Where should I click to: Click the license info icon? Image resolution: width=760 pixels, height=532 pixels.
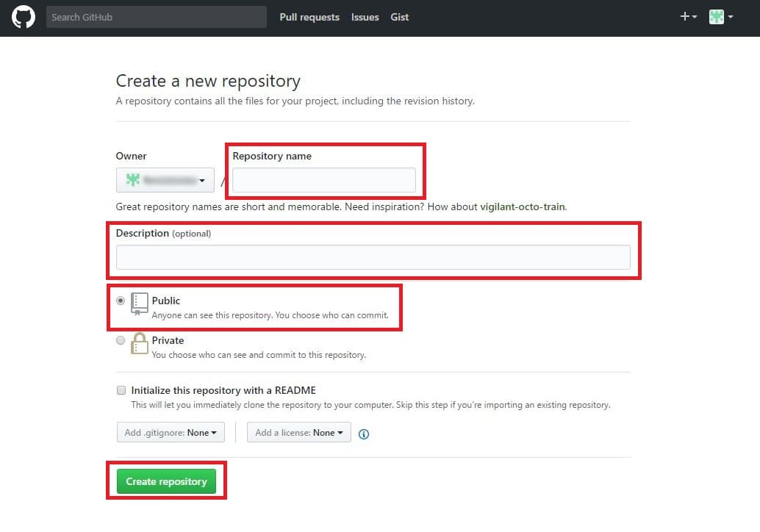click(x=364, y=434)
